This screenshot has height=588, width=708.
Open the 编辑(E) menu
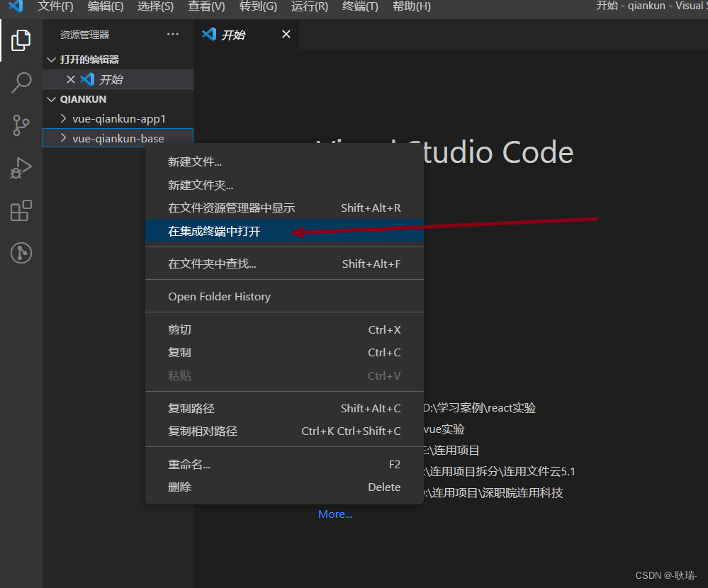105,6
